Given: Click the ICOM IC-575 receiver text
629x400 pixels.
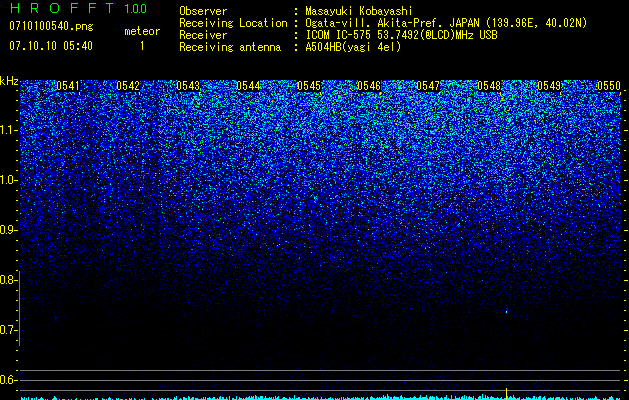Looking at the screenshot, I should pos(401,35).
